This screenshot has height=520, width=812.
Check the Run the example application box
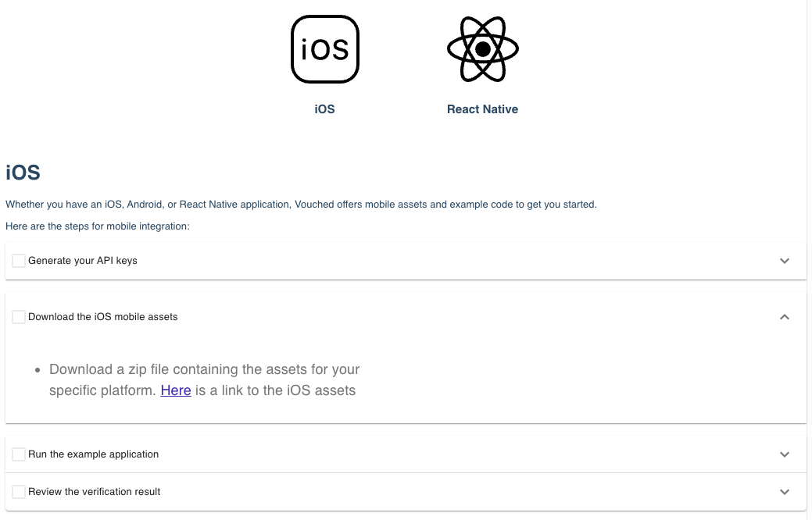(x=19, y=454)
